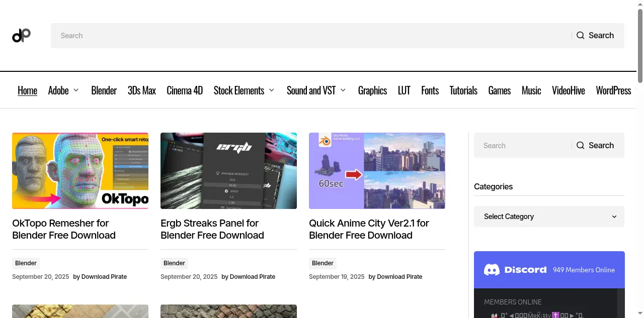Viewport: 644px width, 318px height.
Task: Click the page vertical scrollbar
Action: point(640,46)
